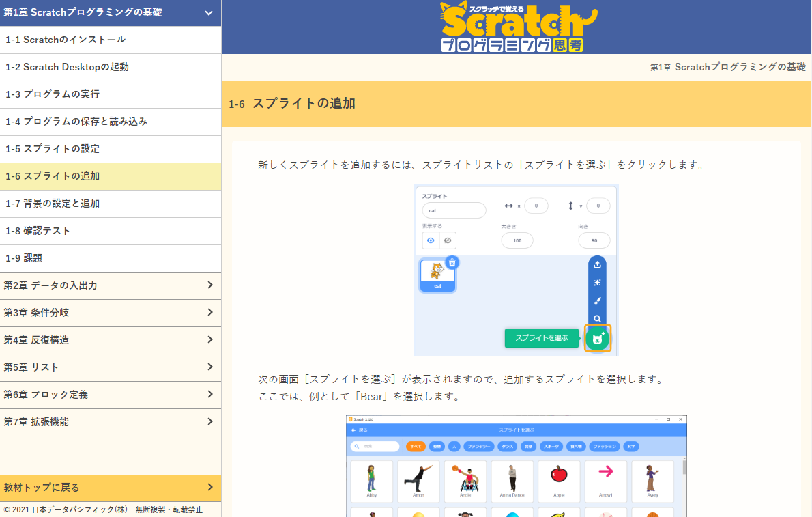Click the trash delete icon on cat sprite
The image size is (812, 517).
(x=452, y=262)
